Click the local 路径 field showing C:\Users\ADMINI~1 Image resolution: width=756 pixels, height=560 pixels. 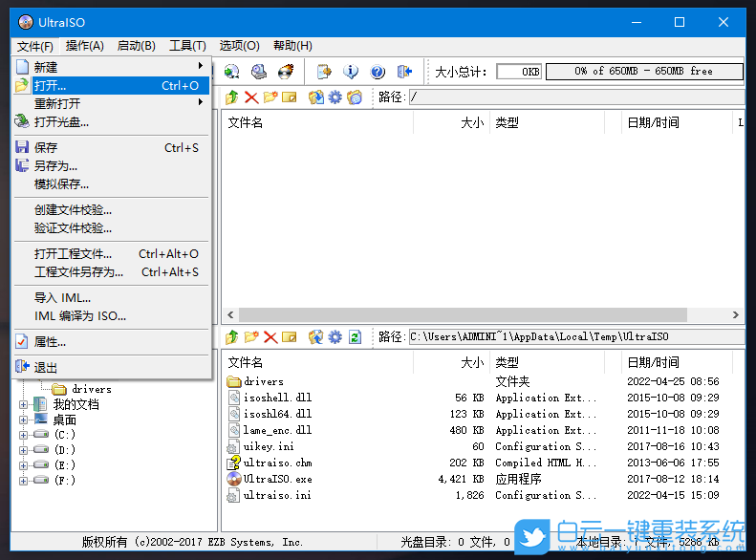576,336
